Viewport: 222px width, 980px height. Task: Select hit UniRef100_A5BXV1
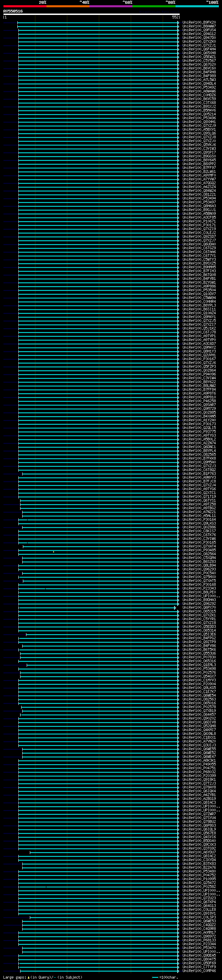point(199,129)
